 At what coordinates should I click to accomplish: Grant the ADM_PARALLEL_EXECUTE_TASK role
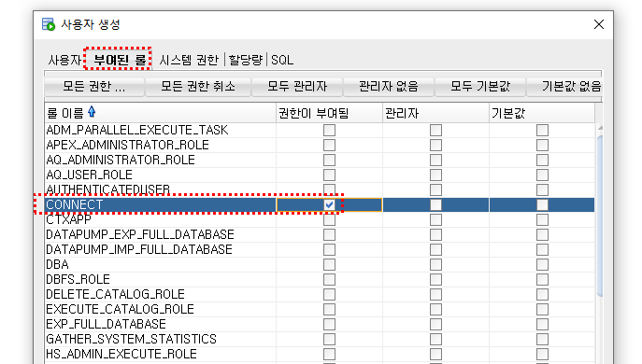(329, 130)
